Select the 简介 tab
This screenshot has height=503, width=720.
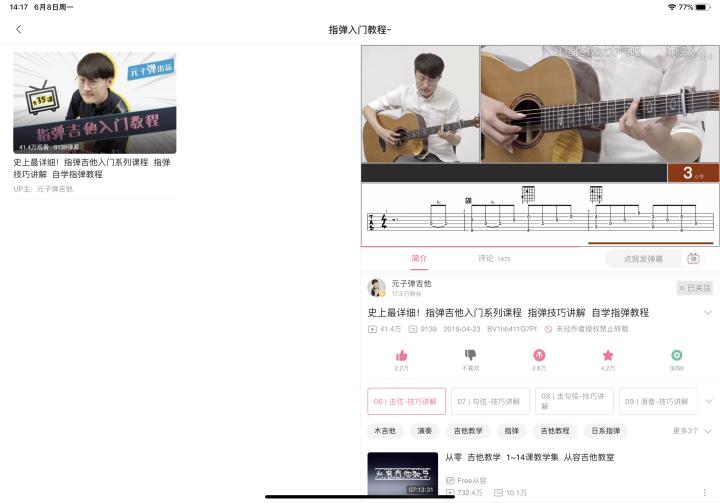(x=419, y=258)
